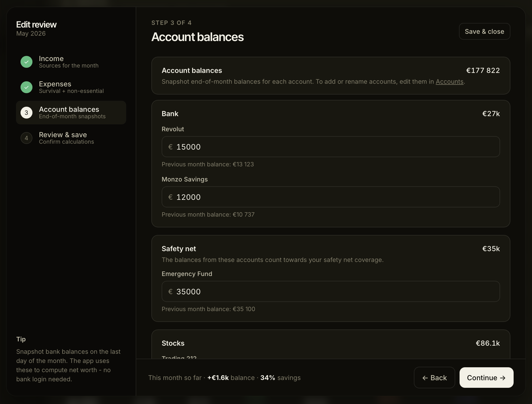Open the Expenses step
This screenshot has height=404, width=532.
(x=71, y=87)
